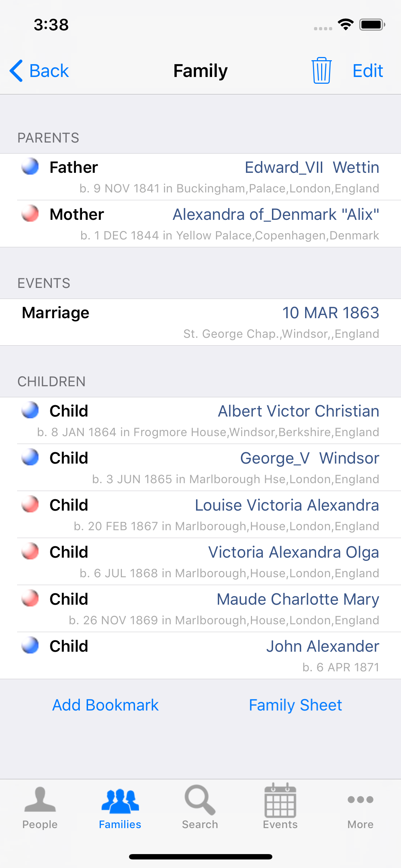The image size is (401, 868).
Task: Select child George_V Windsor
Action: pyautogui.click(x=309, y=458)
